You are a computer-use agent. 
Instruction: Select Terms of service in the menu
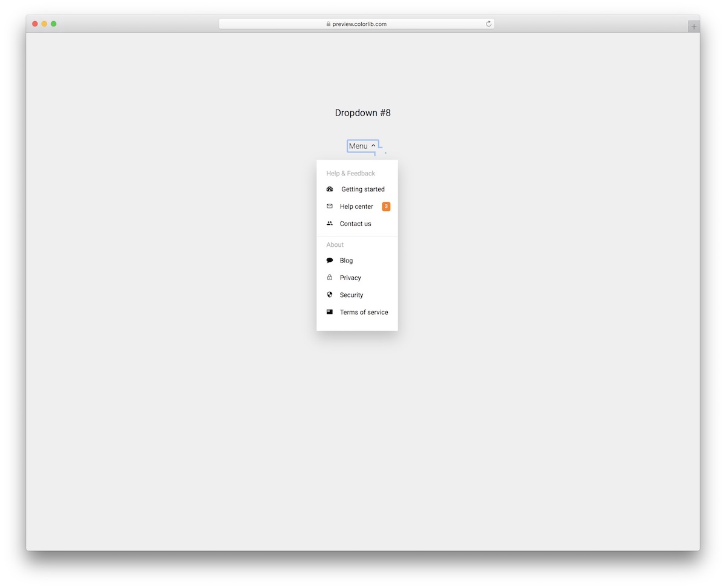pyautogui.click(x=364, y=312)
